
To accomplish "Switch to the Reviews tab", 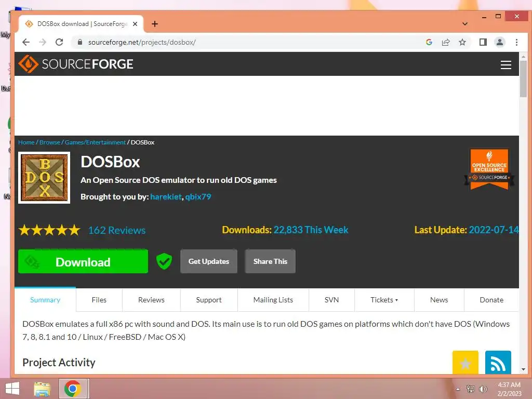I will point(151,300).
